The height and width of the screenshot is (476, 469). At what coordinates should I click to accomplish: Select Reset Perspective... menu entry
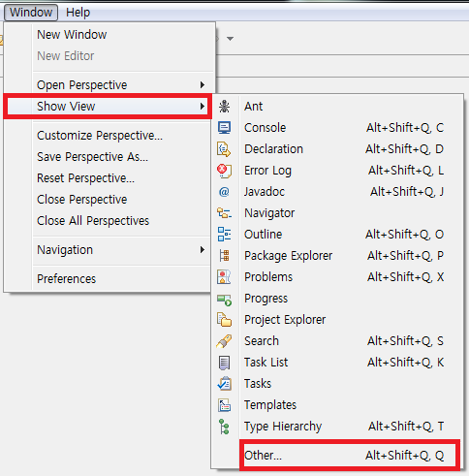point(85,178)
